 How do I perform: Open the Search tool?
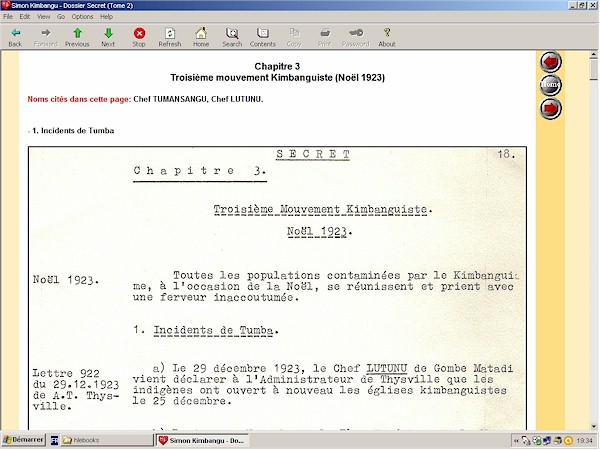[232, 37]
